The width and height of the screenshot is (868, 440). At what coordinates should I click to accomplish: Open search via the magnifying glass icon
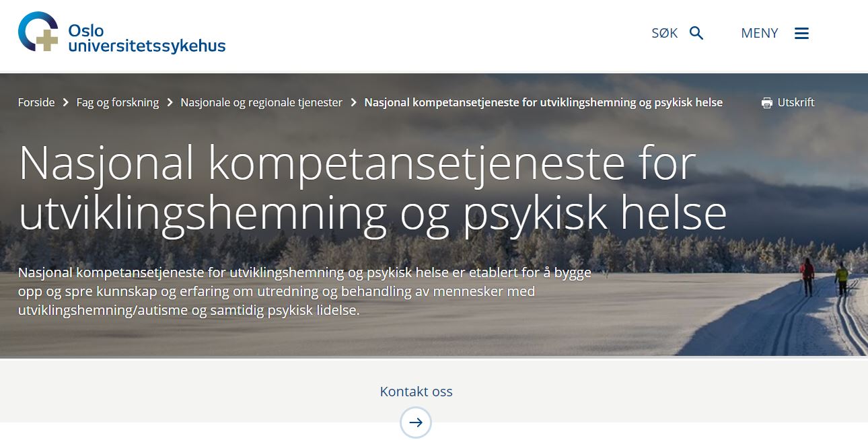pos(696,33)
